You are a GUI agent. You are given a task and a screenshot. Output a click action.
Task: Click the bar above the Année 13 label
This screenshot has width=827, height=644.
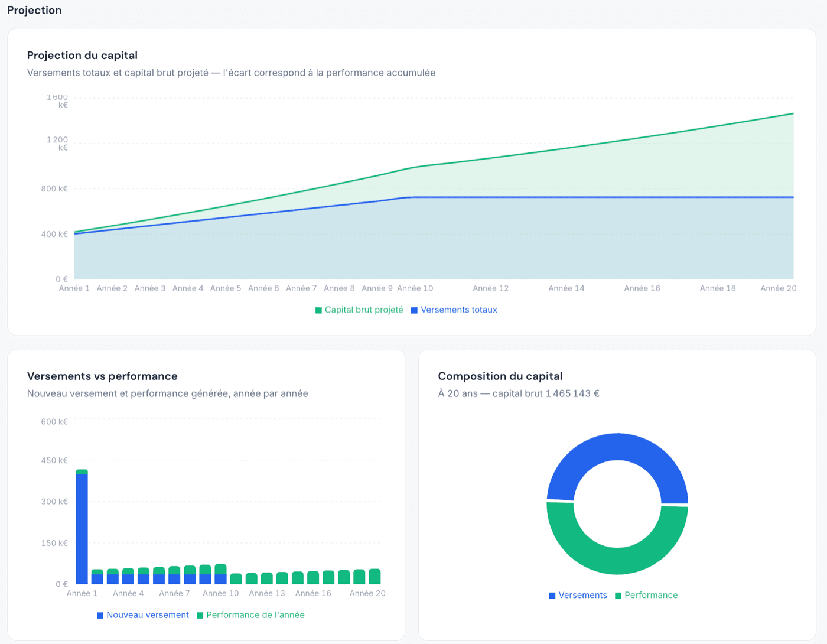click(267, 578)
